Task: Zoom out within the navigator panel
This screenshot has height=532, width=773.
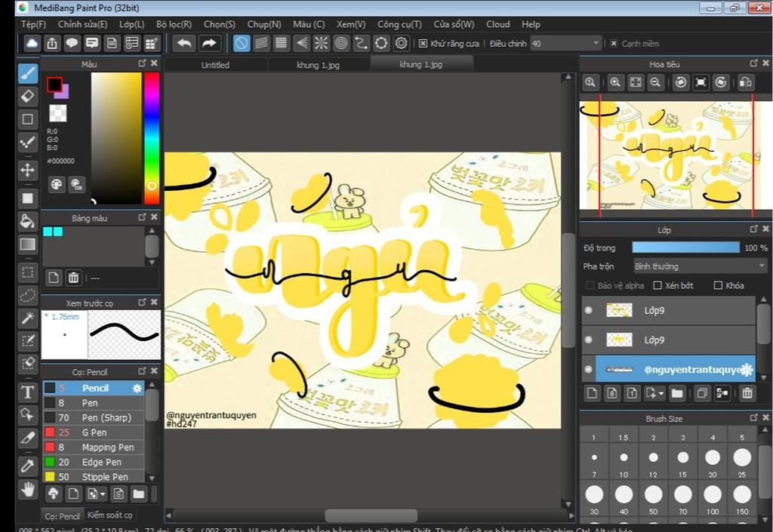Action: tap(655, 82)
